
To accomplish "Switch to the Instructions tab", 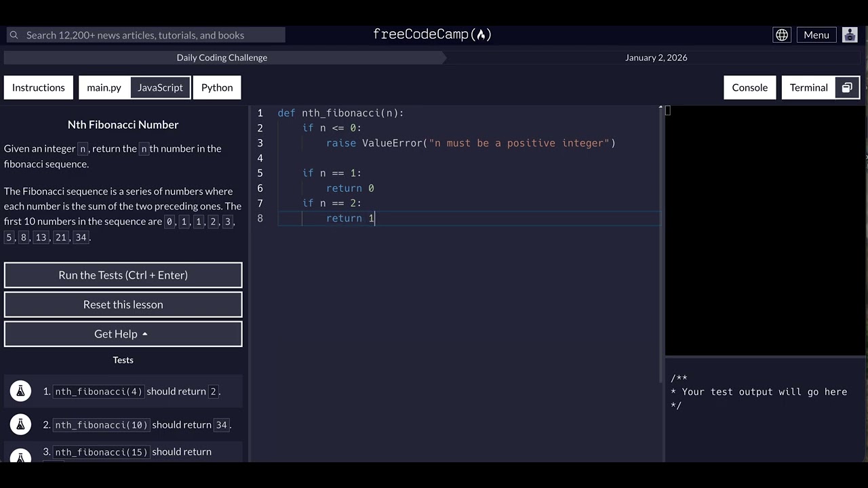I will click(x=39, y=87).
